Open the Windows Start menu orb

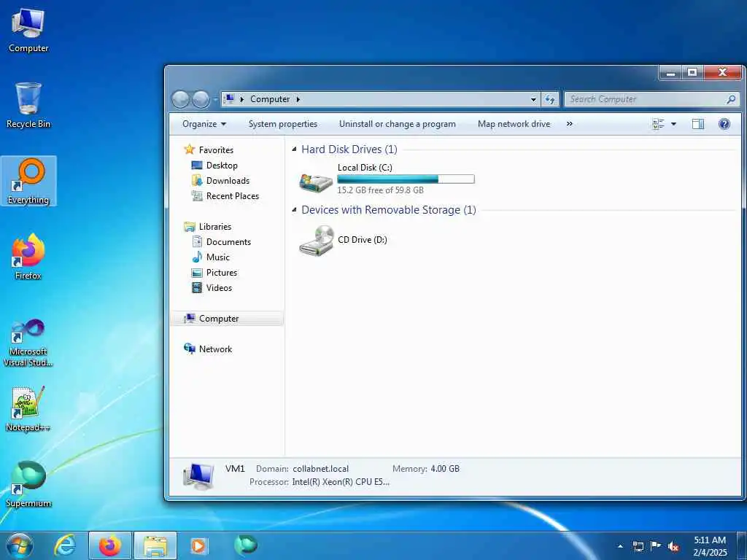(x=20, y=545)
